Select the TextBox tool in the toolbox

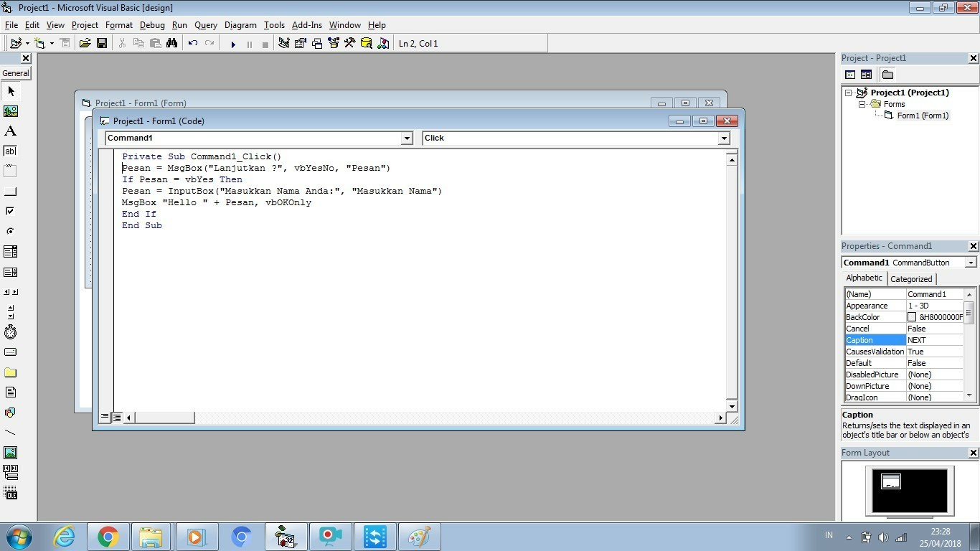click(x=11, y=151)
